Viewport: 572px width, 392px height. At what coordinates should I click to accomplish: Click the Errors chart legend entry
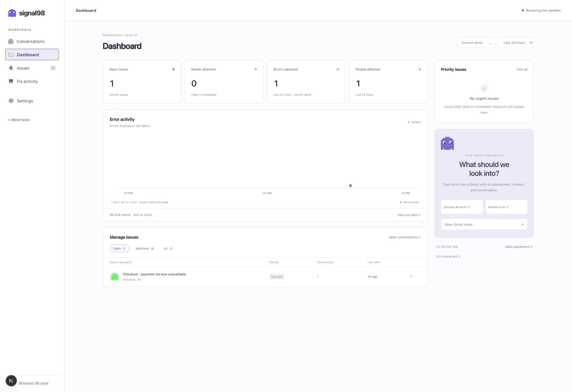414,122
